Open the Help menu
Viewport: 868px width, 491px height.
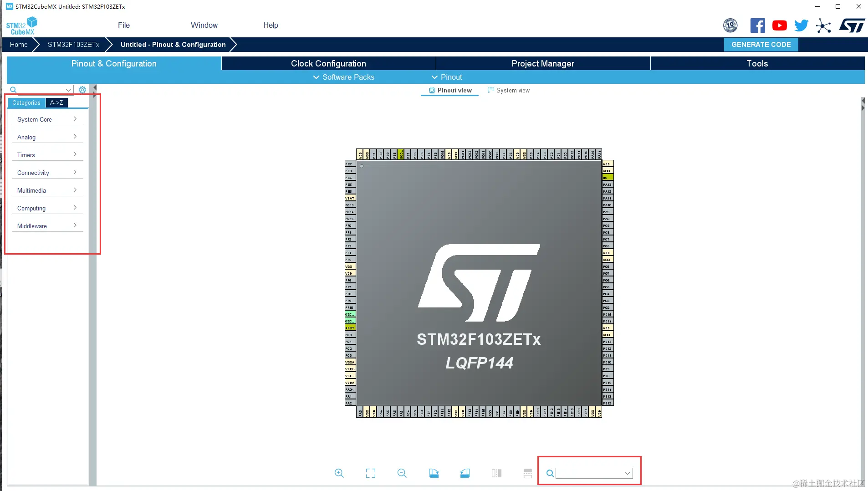(x=271, y=26)
